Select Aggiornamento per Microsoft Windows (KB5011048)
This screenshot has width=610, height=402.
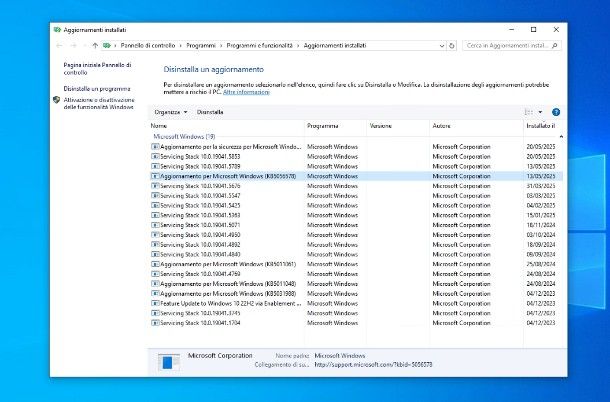355,284
